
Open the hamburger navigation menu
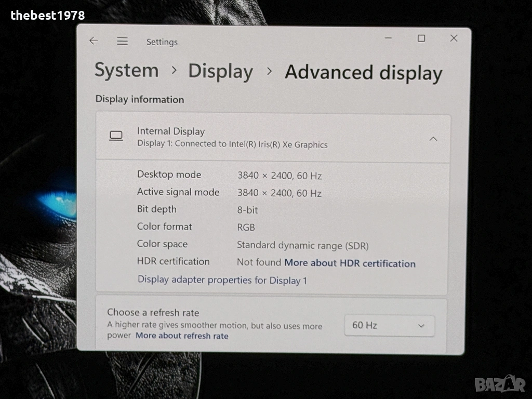point(122,41)
